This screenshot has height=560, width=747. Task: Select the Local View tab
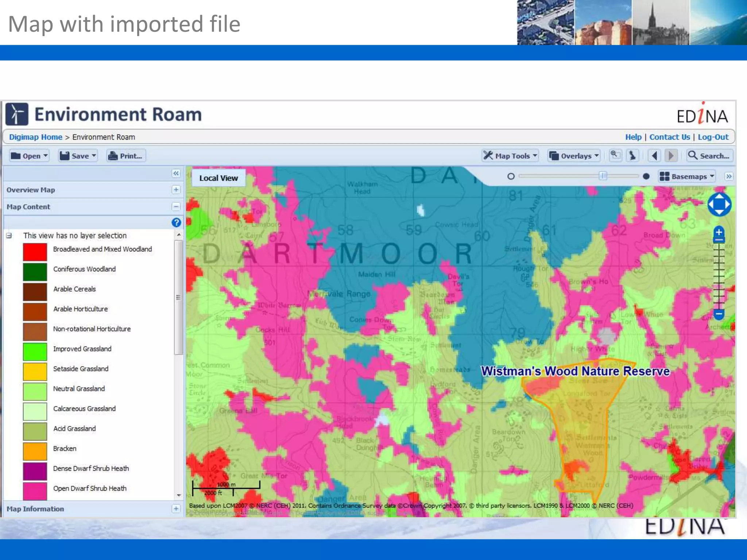[x=218, y=178]
